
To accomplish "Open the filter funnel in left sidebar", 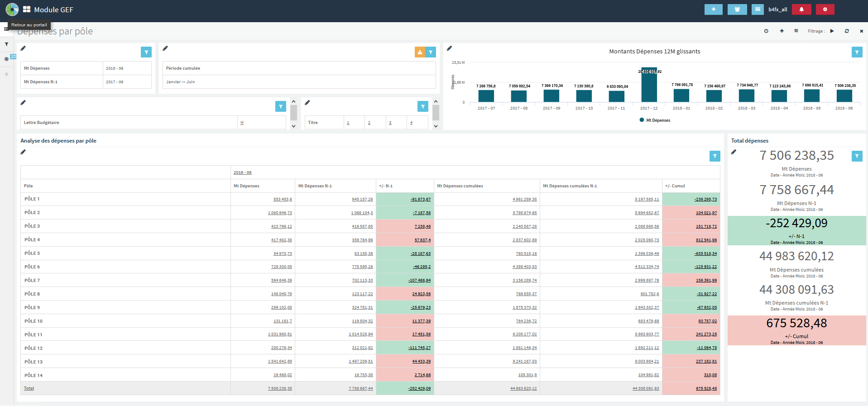I will (x=6, y=44).
